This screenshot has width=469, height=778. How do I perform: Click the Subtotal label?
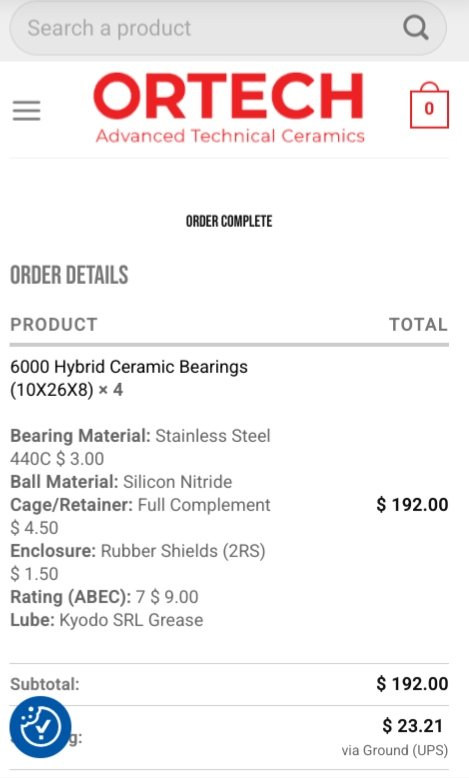[45, 684]
